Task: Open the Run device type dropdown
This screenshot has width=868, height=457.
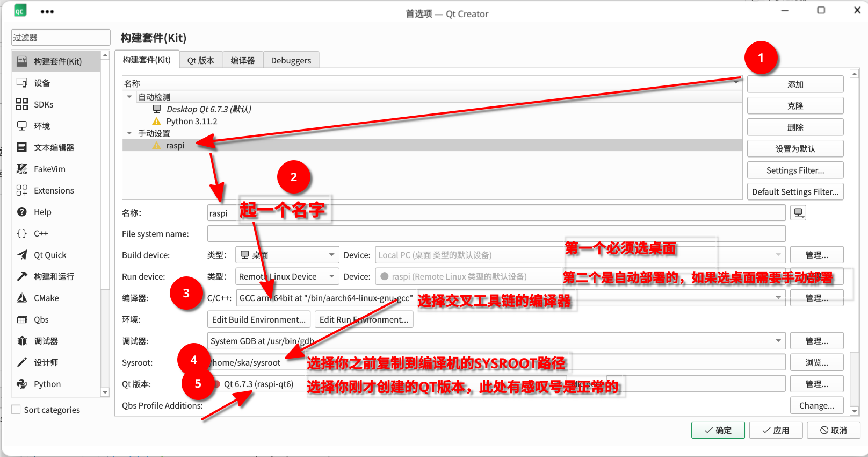Action: [287, 276]
